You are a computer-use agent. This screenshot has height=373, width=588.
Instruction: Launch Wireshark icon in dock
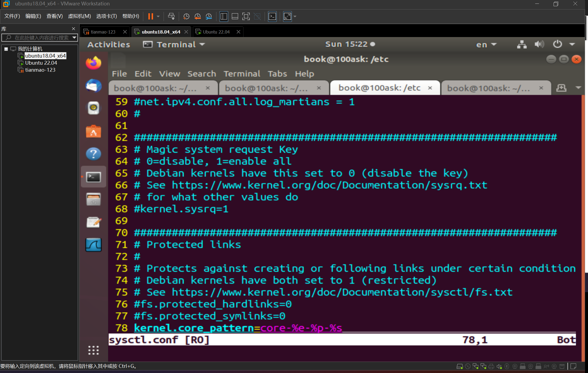pos(93,245)
